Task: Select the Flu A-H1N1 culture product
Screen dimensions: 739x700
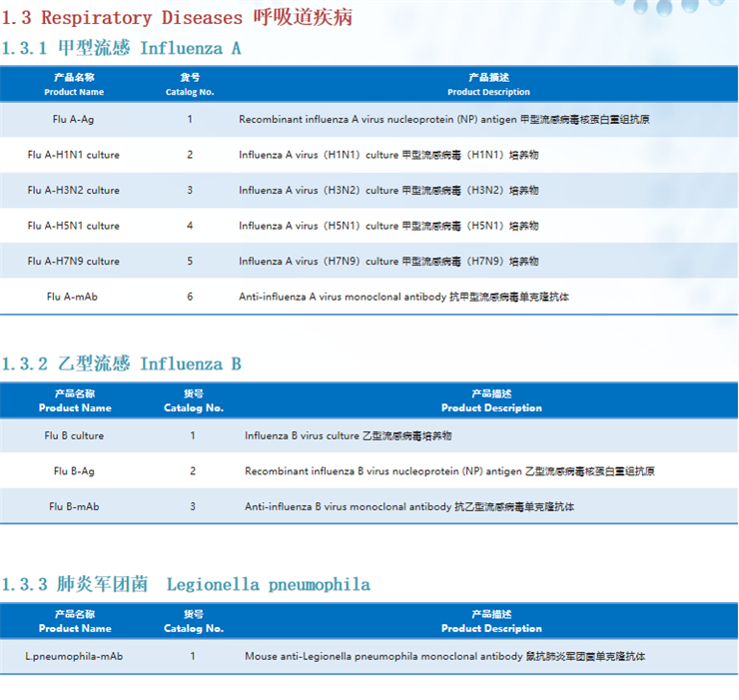Action: pos(74,155)
